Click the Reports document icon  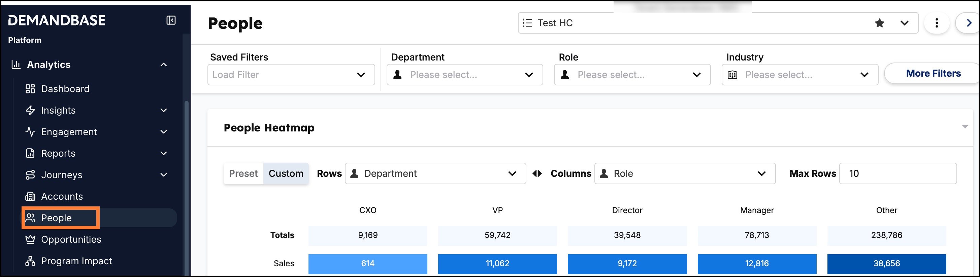tap(30, 153)
